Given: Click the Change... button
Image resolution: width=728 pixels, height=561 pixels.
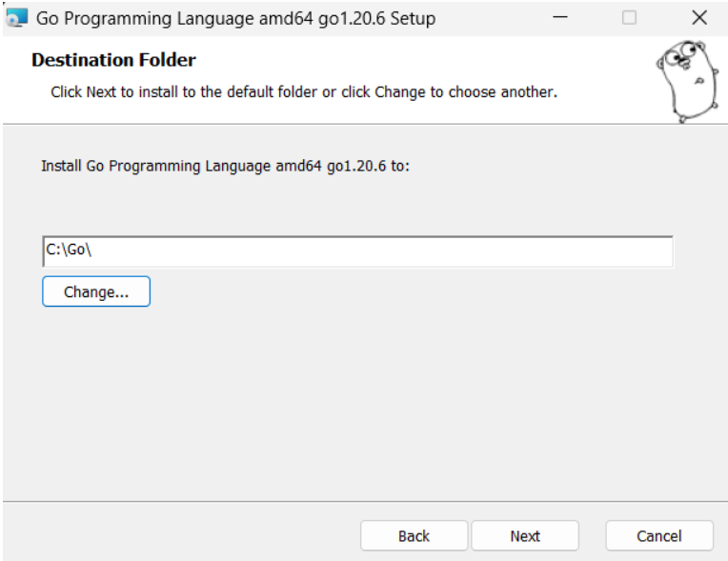Looking at the screenshot, I should [96, 291].
